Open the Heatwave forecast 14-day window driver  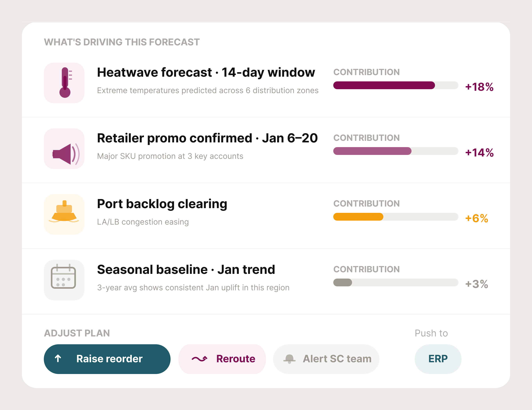coord(206,73)
